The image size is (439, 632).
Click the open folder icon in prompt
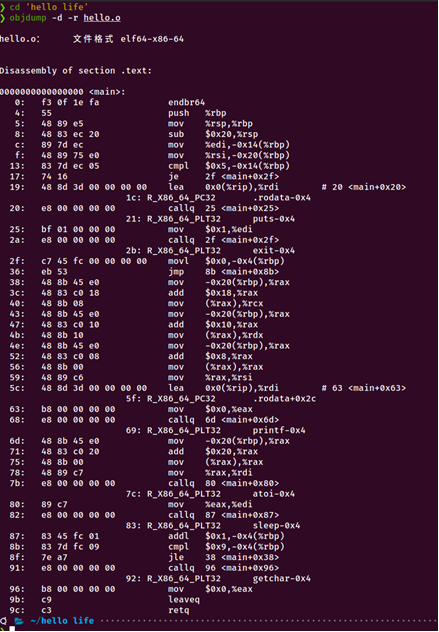coord(19,621)
